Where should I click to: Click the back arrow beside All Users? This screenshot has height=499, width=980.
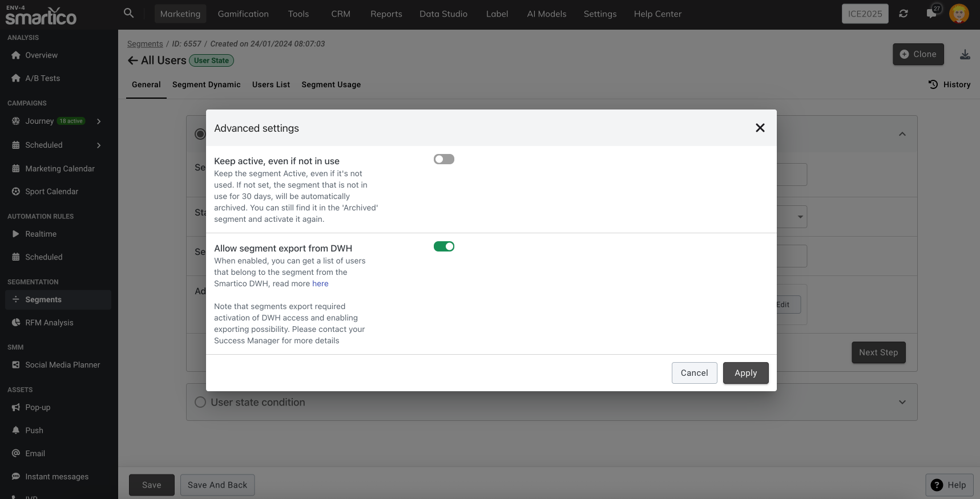pos(132,60)
